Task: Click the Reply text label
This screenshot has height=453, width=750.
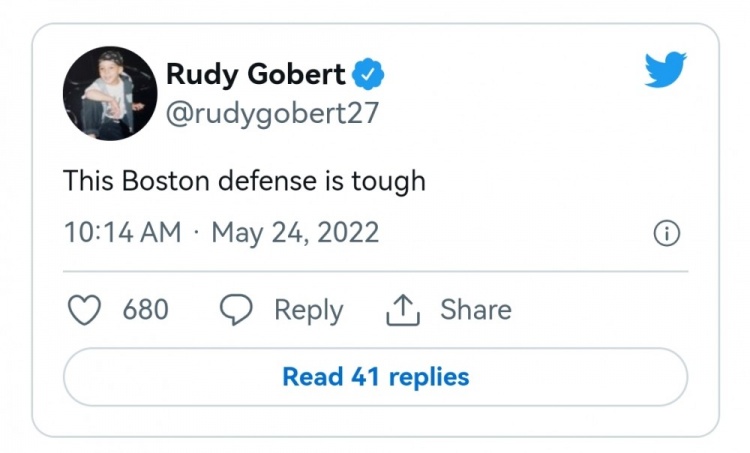Action: coord(309,311)
